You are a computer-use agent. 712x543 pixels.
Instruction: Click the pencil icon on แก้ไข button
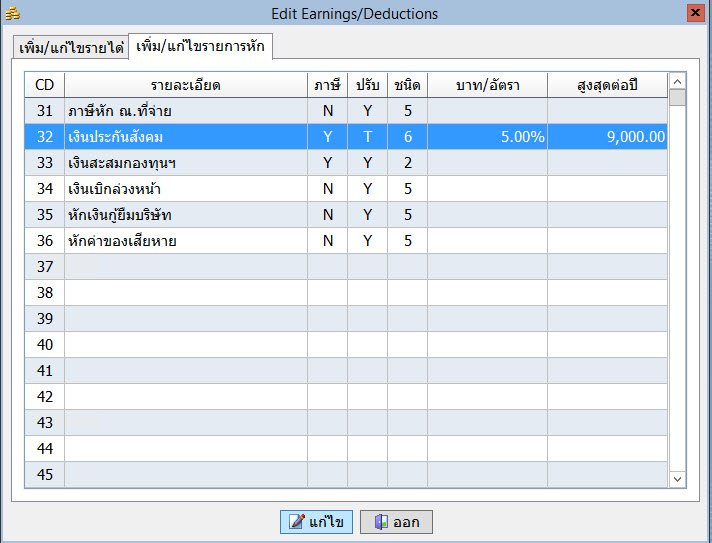click(x=297, y=522)
